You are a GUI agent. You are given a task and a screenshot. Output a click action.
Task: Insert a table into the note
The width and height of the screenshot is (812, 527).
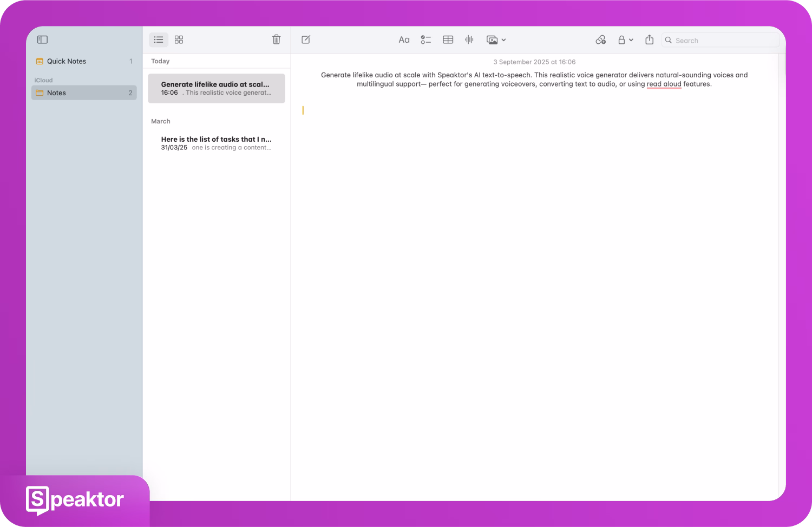pos(448,39)
